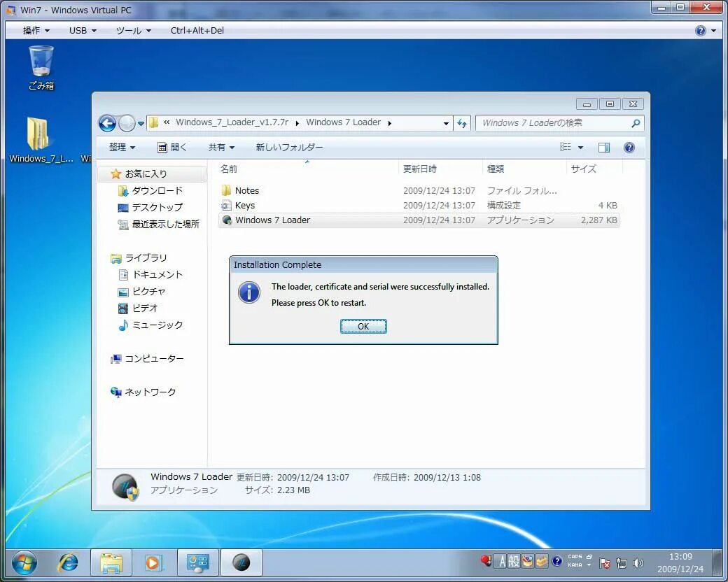Image resolution: width=728 pixels, height=582 pixels.
Task: Open the 共有 (Share) dropdown
Action: tap(221, 147)
